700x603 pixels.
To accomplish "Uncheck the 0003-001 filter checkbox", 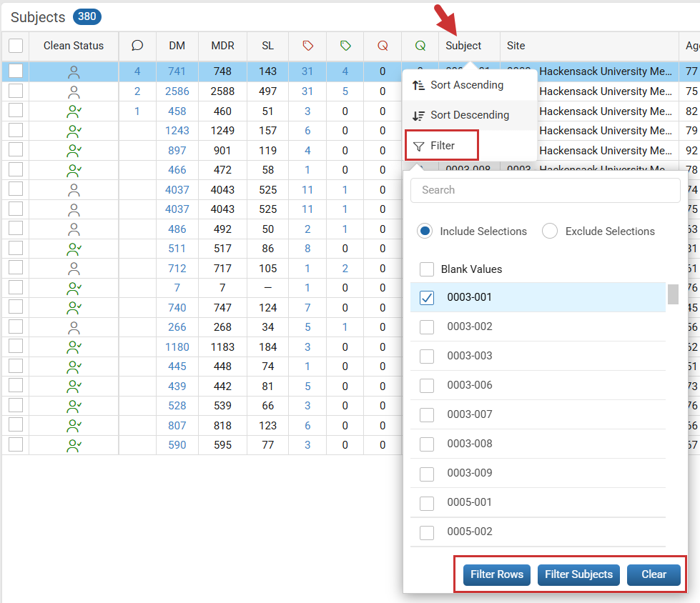I will pyautogui.click(x=427, y=297).
